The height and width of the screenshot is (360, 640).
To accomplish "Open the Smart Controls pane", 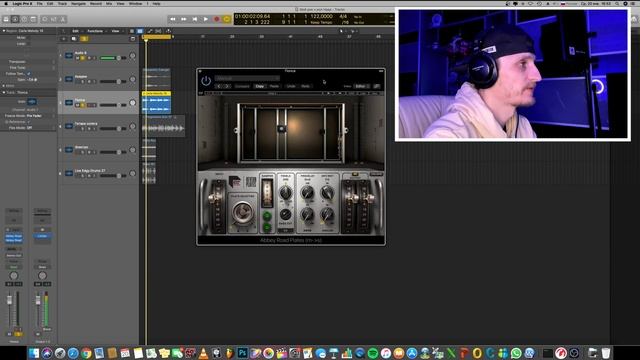I will pyautogui.click(x=44, y=19).
